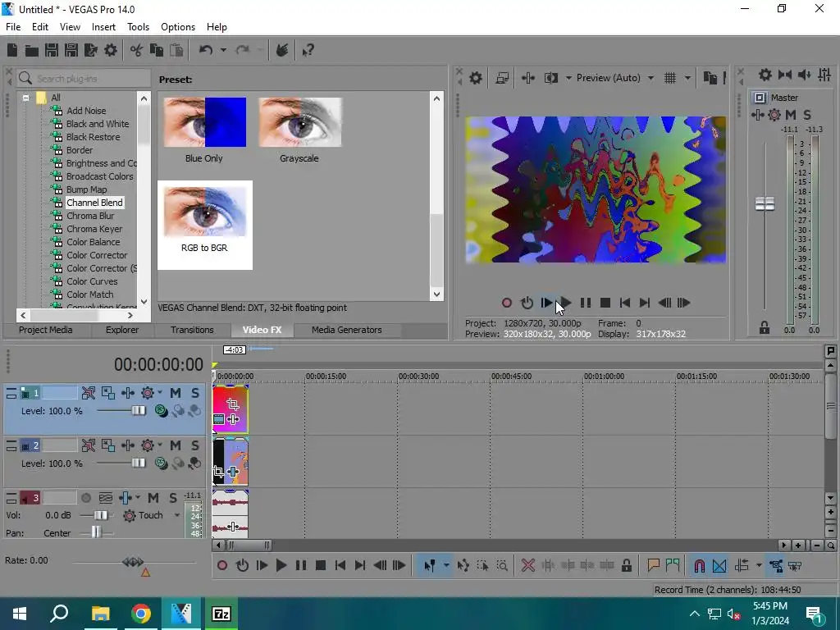The height and width of the screenshot is (630, 840).
Task: Solo video track 1
Action: [x=195, y=393]
